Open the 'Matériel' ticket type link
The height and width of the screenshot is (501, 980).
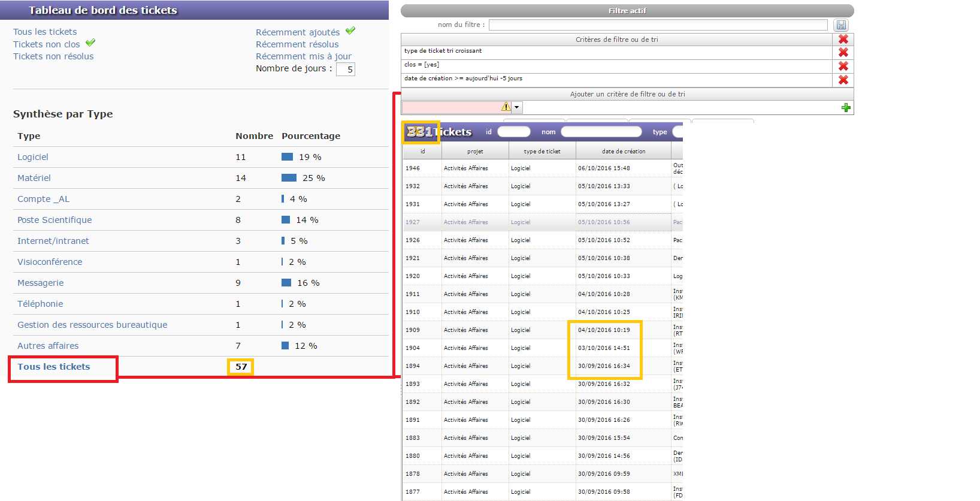34,178
